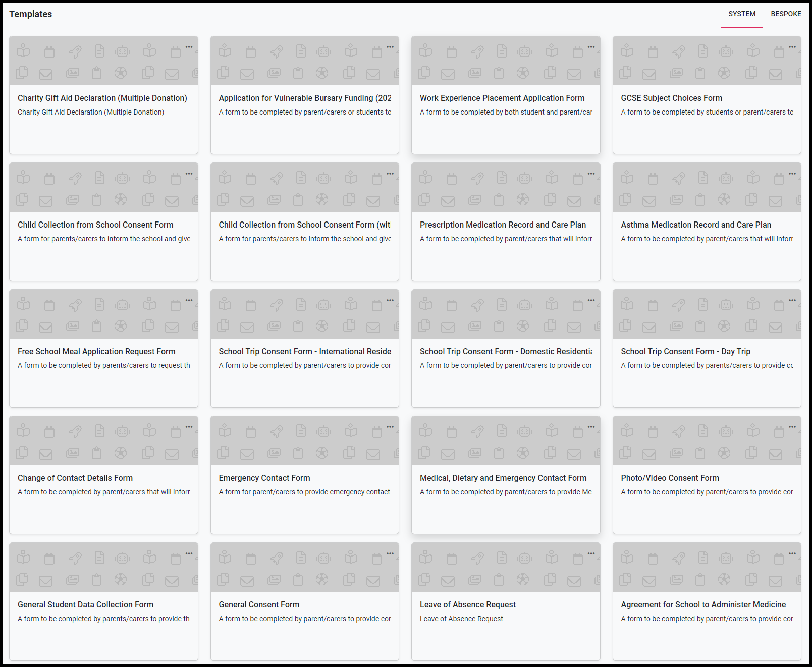Click the Child Collection from School Consent Form thumbnail

(x=103, y=188)
